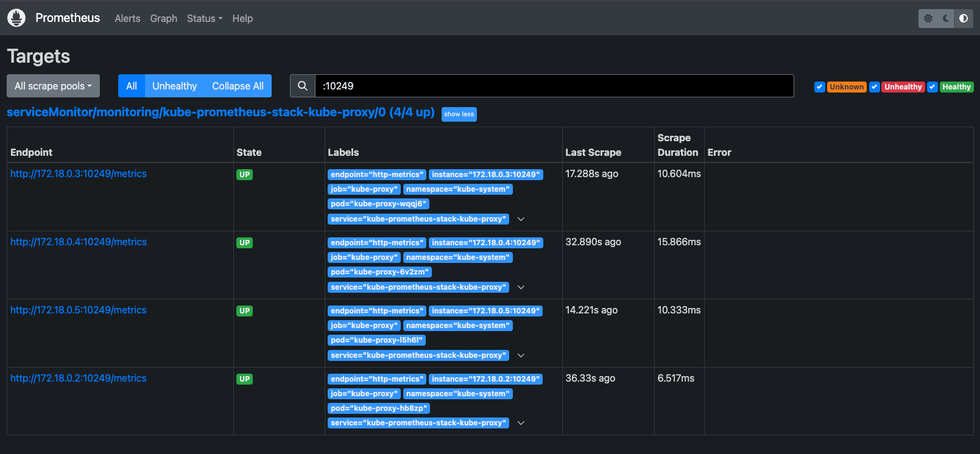
Task: Click job="kube-proxy" label in 172.18.0.4 row
Action: point(364,257)
